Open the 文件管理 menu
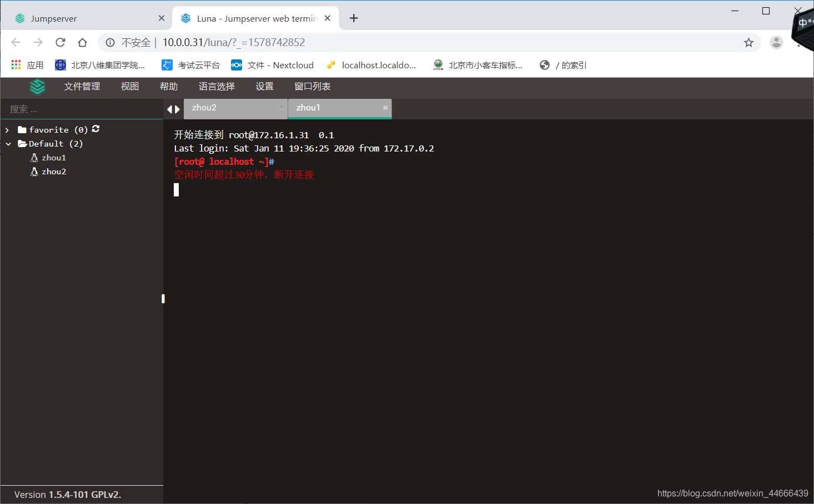 click(82, 87)
